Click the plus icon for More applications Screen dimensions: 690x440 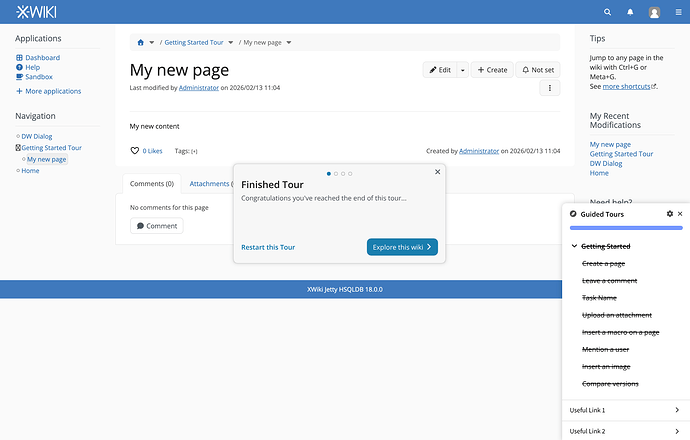pyautogui.click(x=19, y=91)
